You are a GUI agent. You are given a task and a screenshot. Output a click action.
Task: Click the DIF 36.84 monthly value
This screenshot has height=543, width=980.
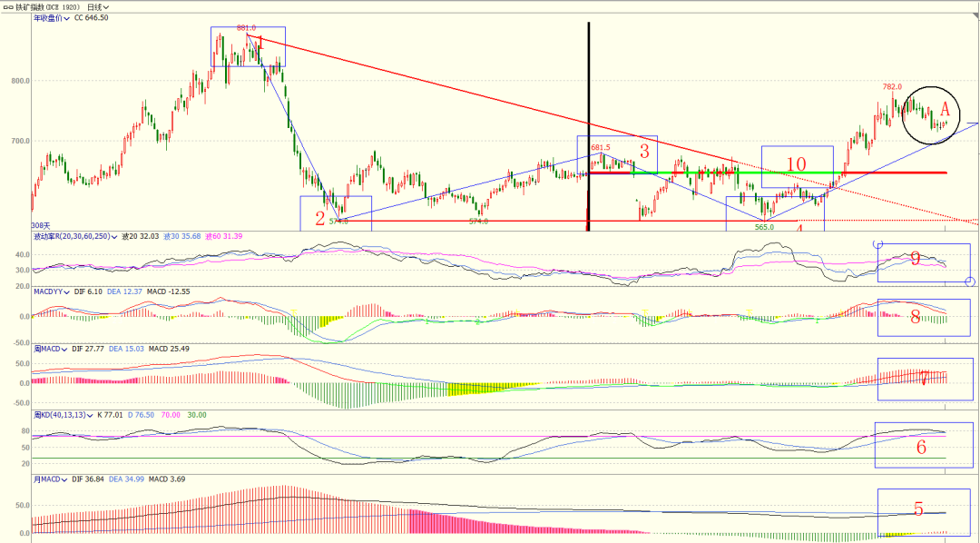[x=89, y=479]
